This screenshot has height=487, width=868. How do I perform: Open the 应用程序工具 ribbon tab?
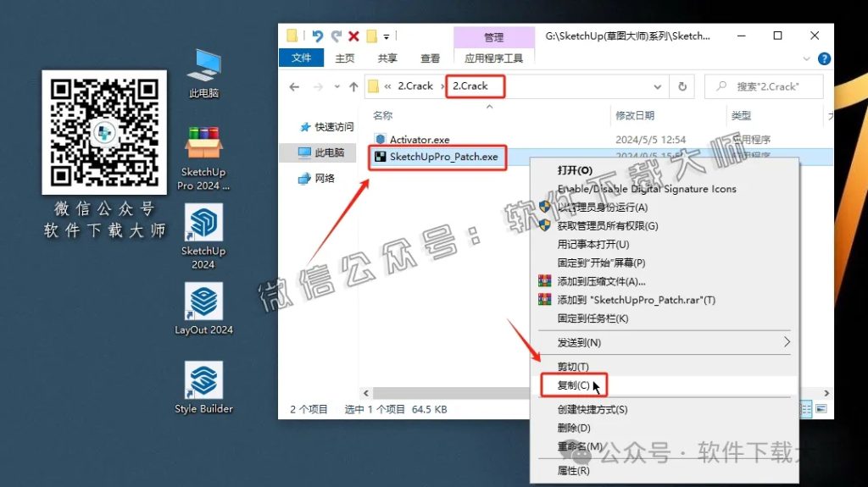pos(493,58)
